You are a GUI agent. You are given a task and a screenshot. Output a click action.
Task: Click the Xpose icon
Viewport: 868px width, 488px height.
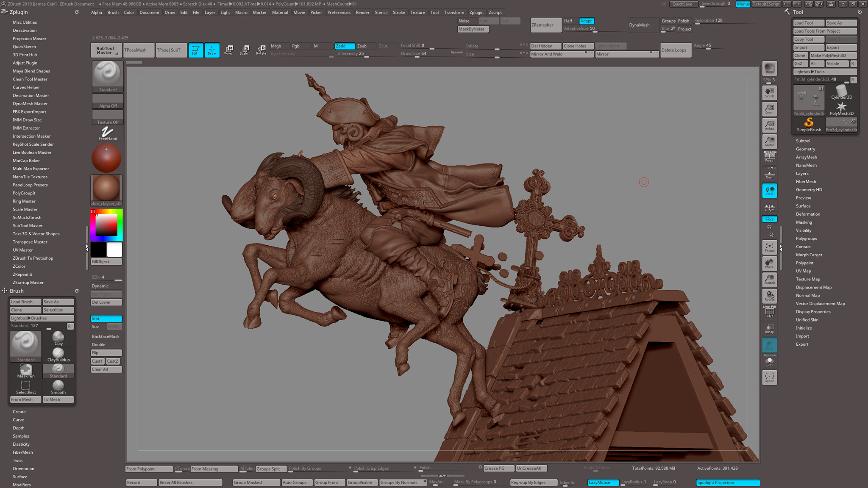click(x=769, y=377)
